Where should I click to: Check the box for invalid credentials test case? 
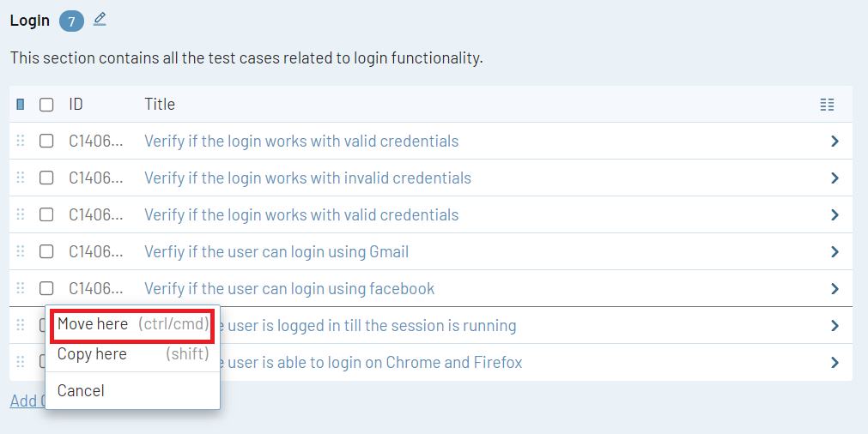(x=46, y=178)
